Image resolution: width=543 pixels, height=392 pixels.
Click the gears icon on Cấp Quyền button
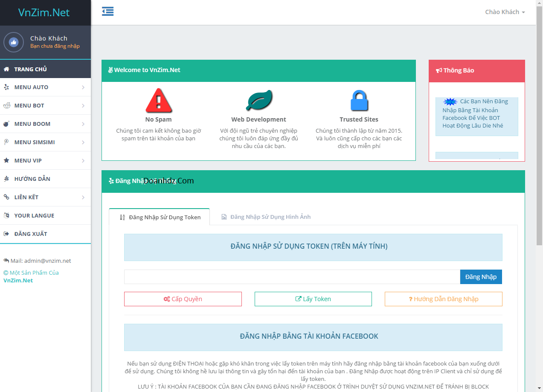[167, 299]
